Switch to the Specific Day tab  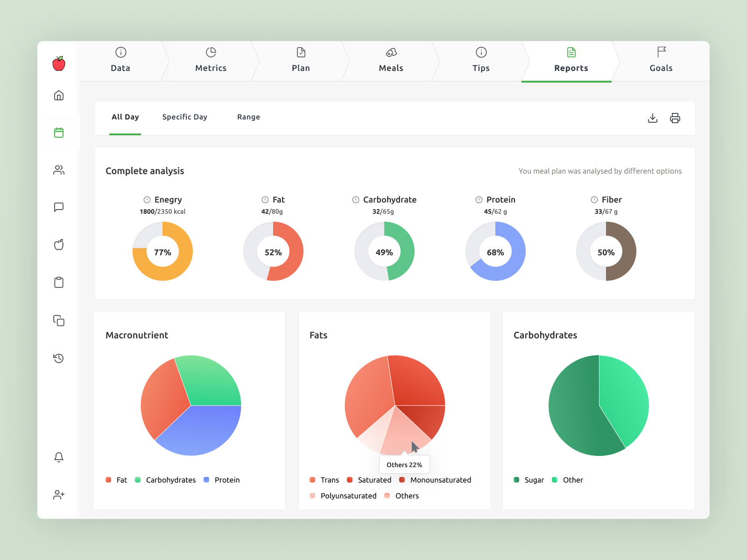pos(184,117)
